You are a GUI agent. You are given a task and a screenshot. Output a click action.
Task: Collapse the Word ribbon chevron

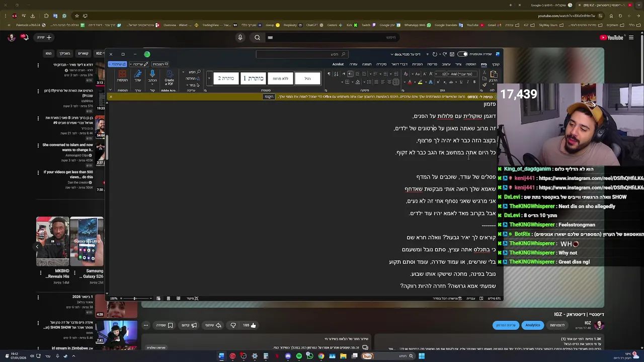pyautogui.click(x=111, y=90)
